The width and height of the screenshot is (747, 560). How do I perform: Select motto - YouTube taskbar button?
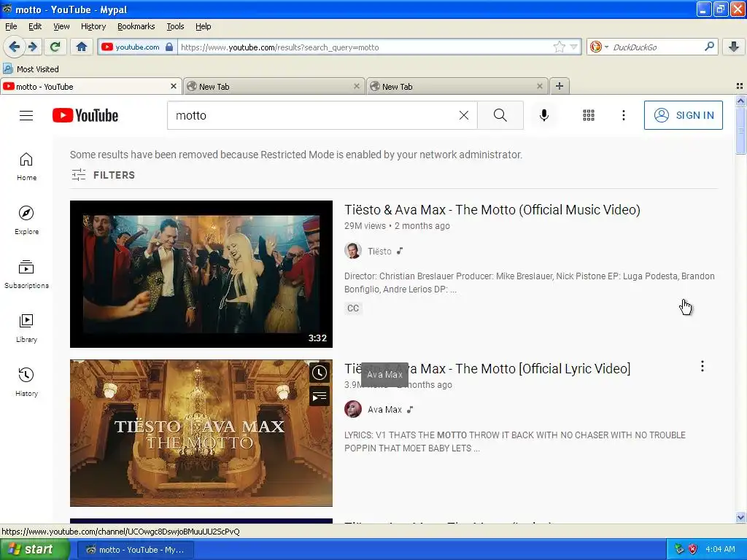[x=135, y=550]
